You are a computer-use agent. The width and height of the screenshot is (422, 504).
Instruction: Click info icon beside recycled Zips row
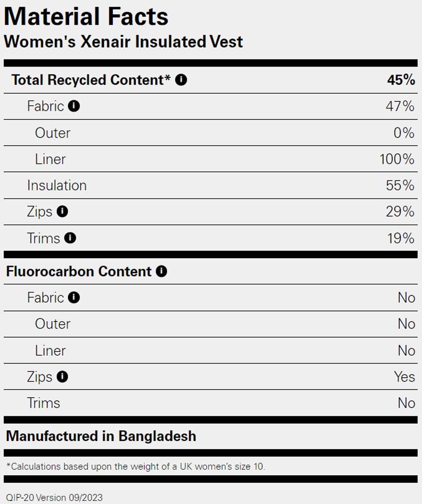coord(62,211)
